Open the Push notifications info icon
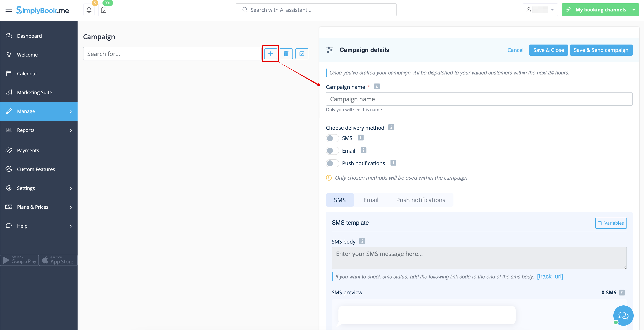 tap(393, 163)
